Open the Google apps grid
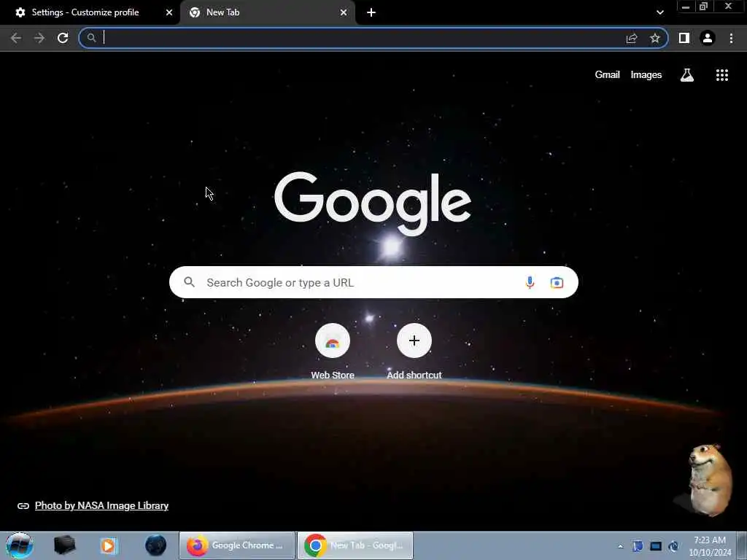The height and width of the screenshot is (560, 747). pyautogui.click(x=721, y=75)
